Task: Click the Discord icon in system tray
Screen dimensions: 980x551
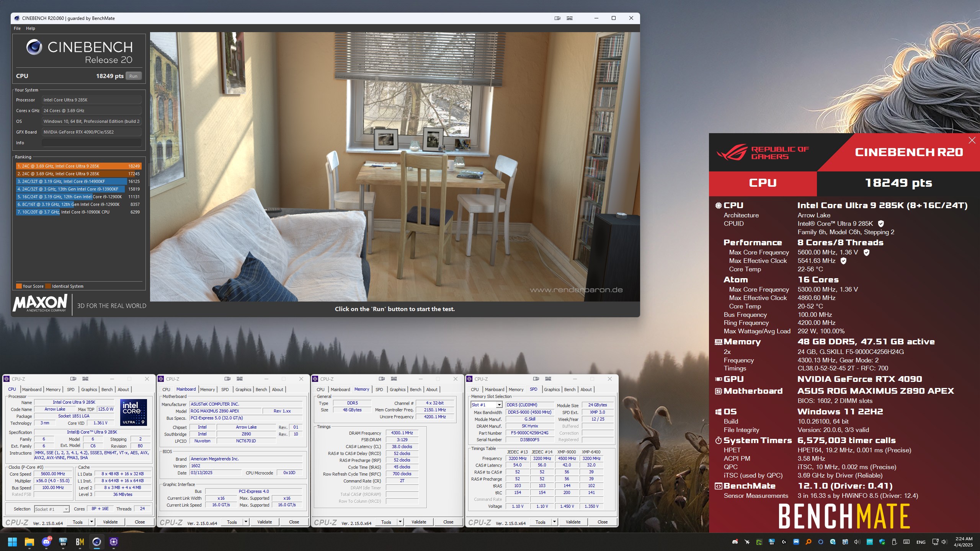Action: point(735,542)
